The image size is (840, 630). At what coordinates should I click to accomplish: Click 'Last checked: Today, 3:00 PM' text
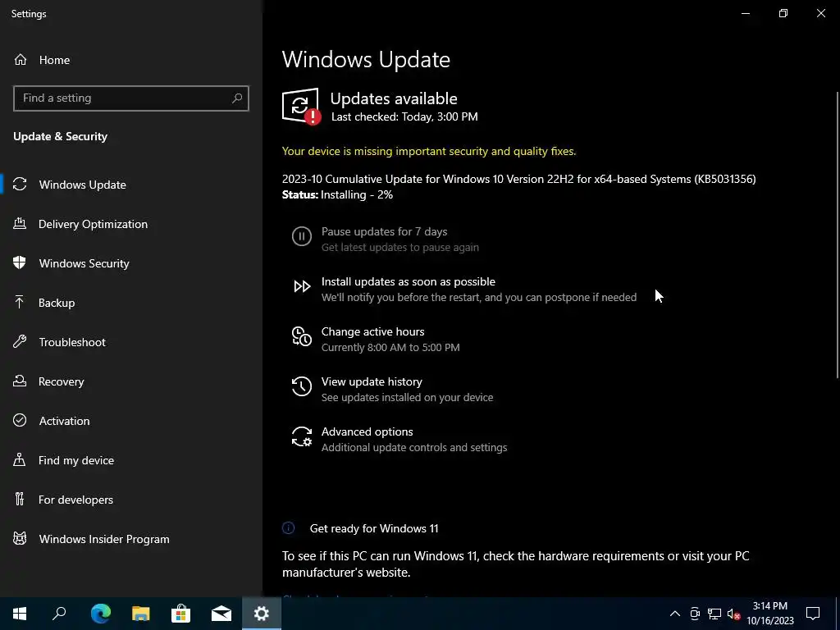[x=404, y=116]
